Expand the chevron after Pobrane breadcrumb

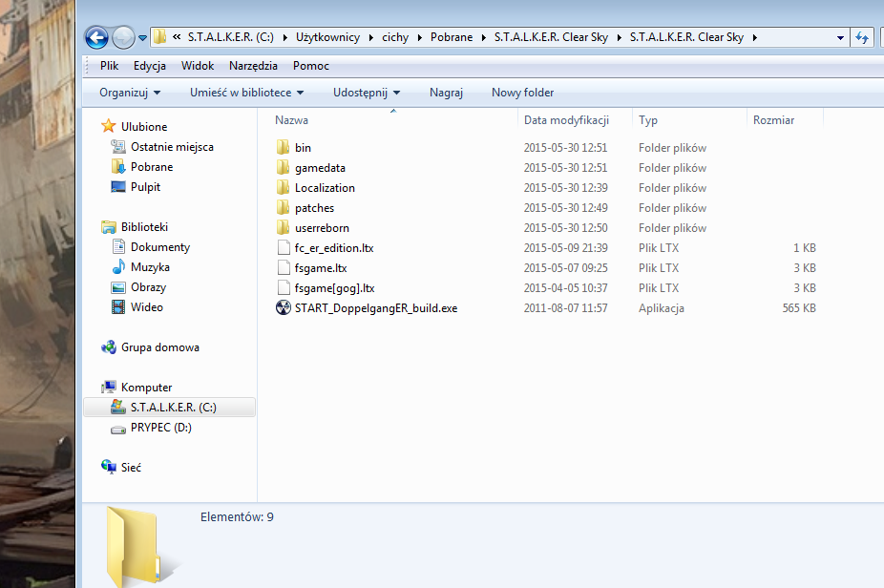(484, 38)
